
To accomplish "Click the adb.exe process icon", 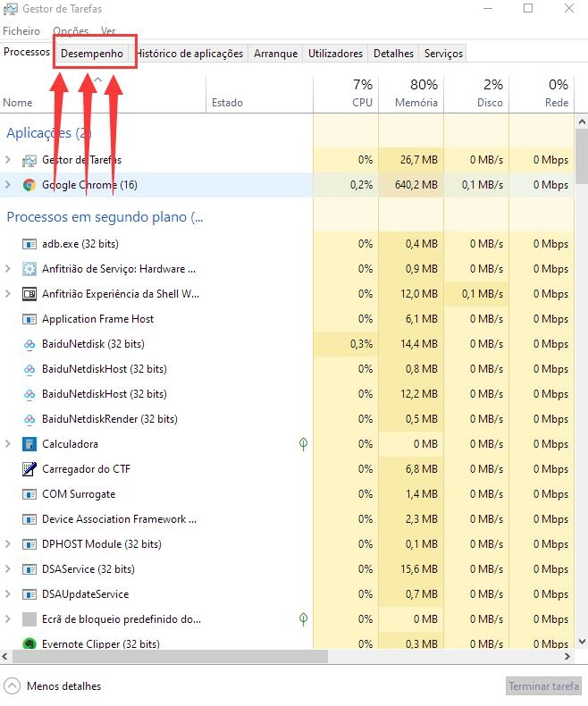I will click(x=29, y=244).
